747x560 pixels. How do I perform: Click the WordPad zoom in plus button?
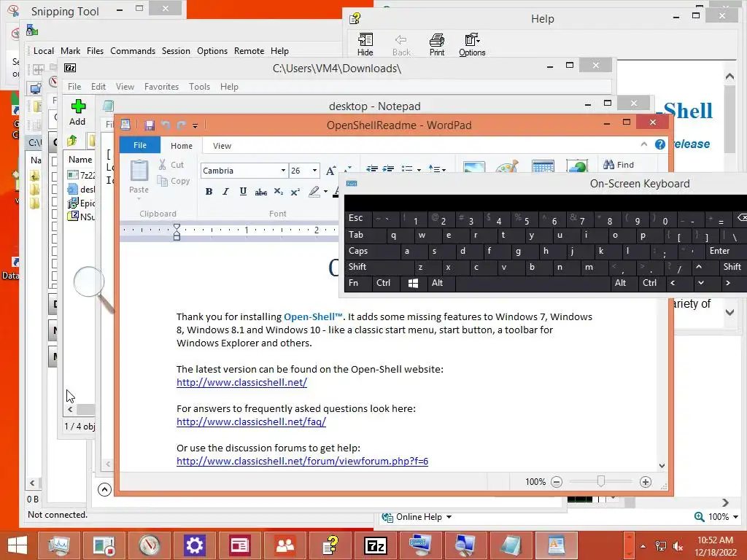tap(646, 482)
